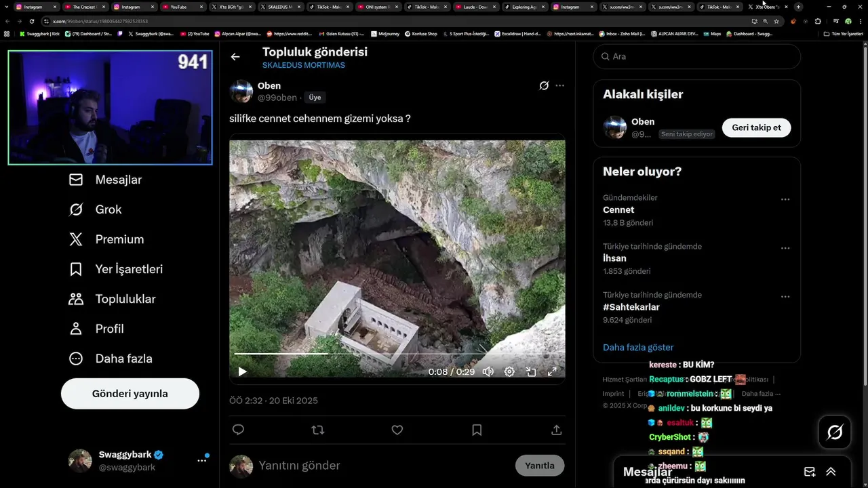Open more options for the İhsan trend
This screenshot has width=868, height=488.
785,248
